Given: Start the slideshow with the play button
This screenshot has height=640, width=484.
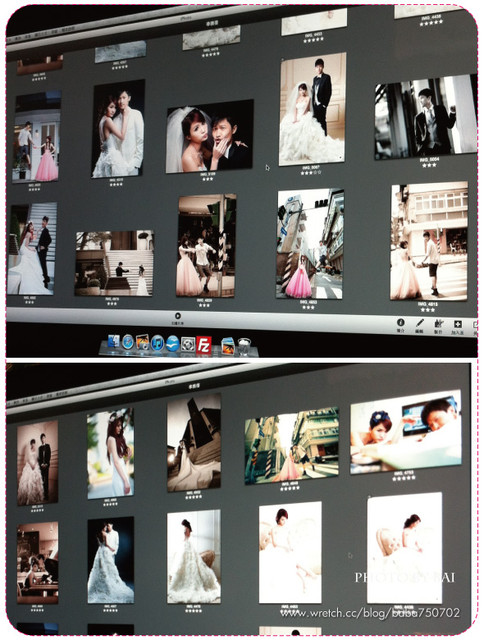Looking at the screenshot, I should click(178, 316).
